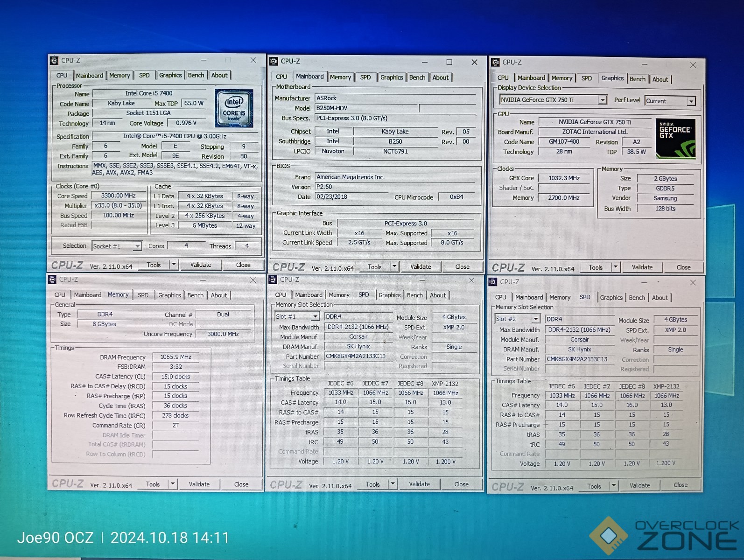Image resolution: width=744 pixels, height=560 pixels.
Task: Open Tools dropdown arrow in the Core i5 7400 window
Action: 174,265
